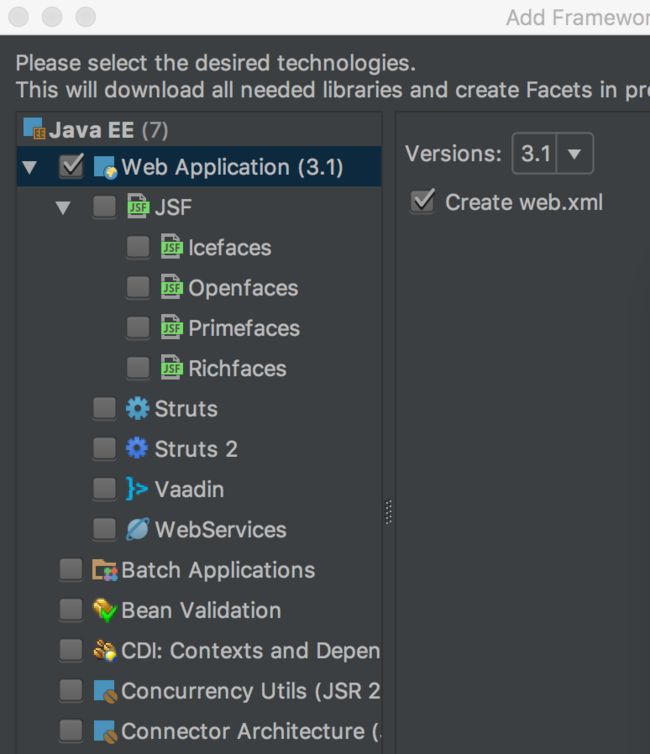The height and width of the screenshot is (754, 650).
Task: Select the Web Application (3.1) row
Action: tap(199, 167)
